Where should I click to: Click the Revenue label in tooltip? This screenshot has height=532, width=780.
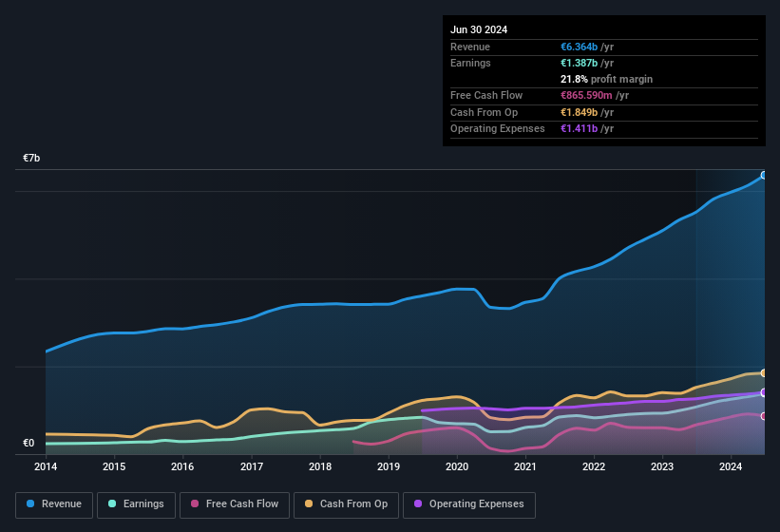tap(470, 47)
